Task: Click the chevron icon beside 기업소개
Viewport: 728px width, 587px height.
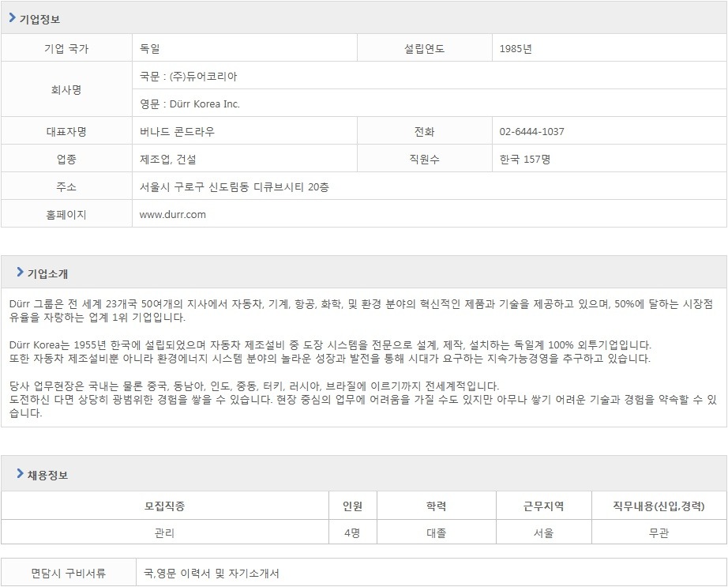Action: pos(20,272)
